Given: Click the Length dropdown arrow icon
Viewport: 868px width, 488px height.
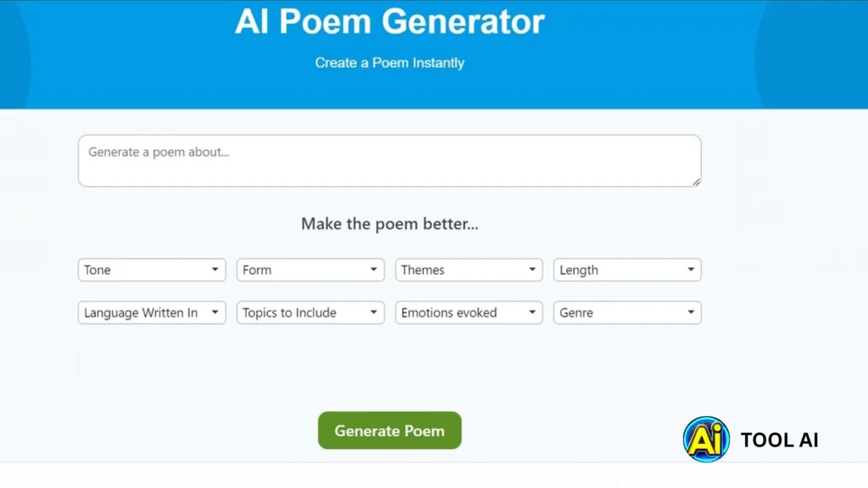Looking at the screenshot, I should [691, 270].
